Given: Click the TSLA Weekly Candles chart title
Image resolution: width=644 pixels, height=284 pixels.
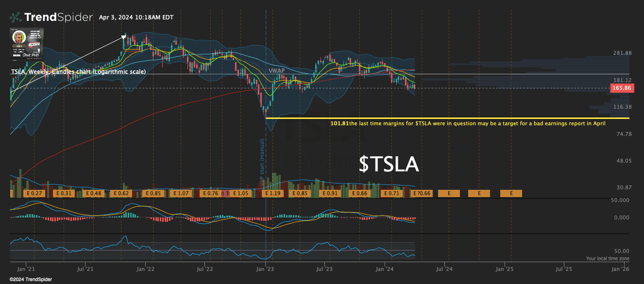Looking at the screenshot, I should click(x=78, y=72).
